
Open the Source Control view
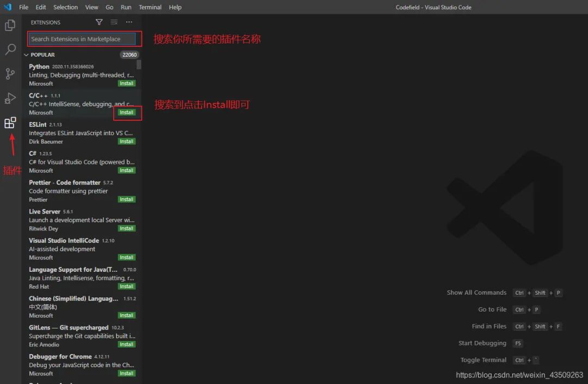pyautogui.click(x=10, y=74)
